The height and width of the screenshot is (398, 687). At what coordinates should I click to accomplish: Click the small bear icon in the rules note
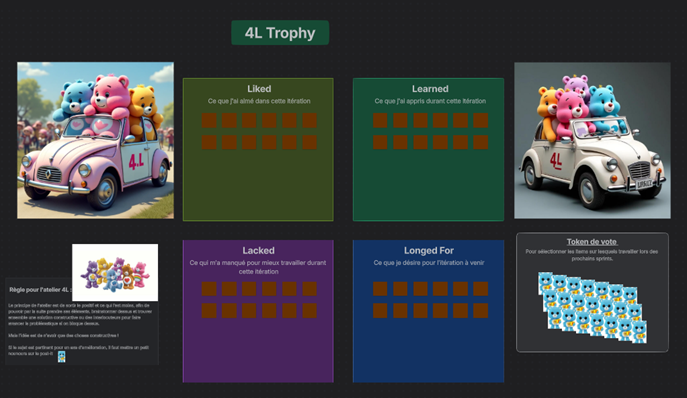click(x=62, y=356)
